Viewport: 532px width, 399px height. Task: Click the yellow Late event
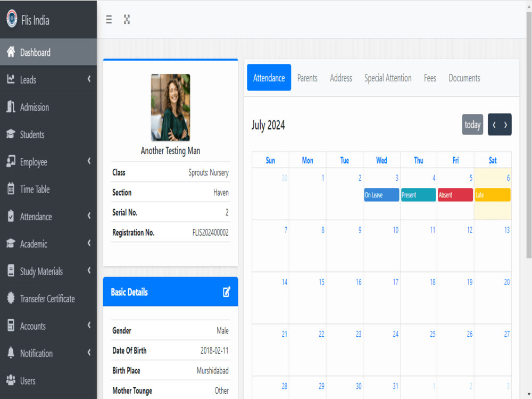point(493,195)
